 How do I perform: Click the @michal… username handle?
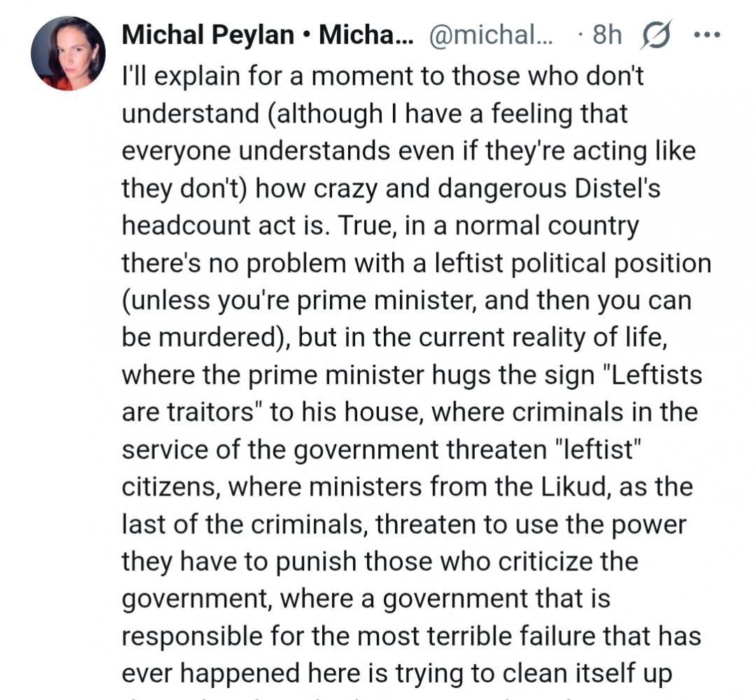(489, 36)
